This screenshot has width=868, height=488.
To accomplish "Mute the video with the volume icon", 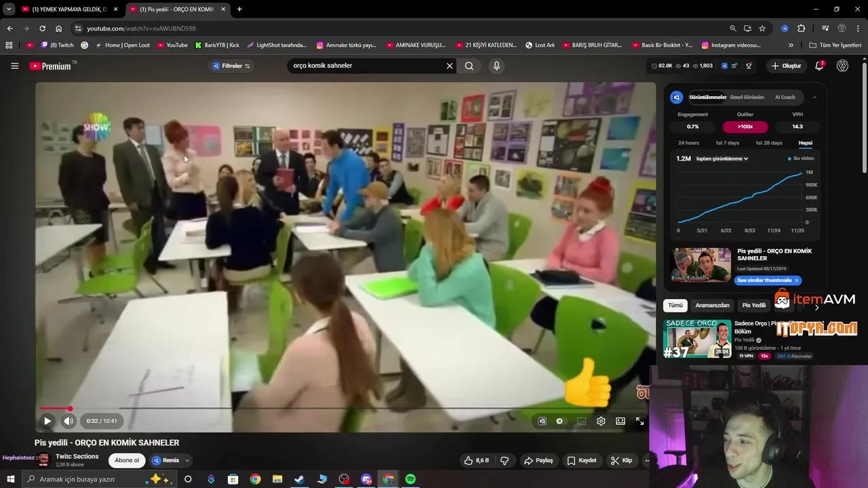I will pyautogui.click(x=68, y=421).
